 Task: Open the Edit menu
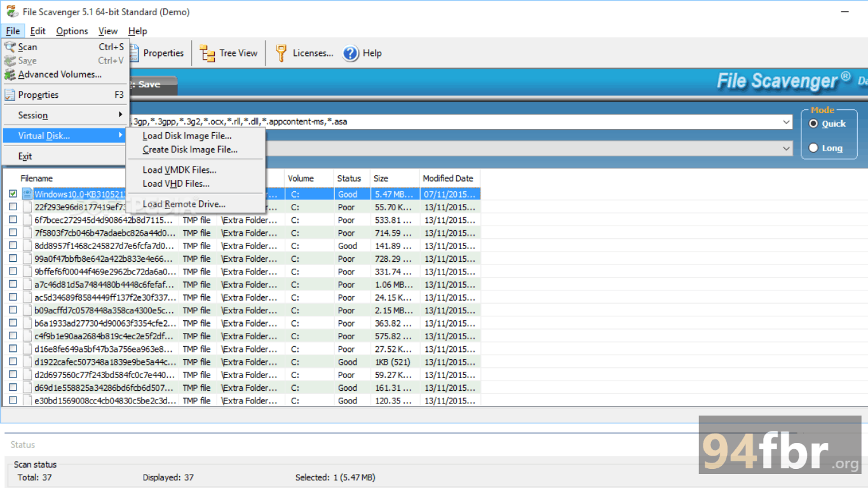click(38, 30)
